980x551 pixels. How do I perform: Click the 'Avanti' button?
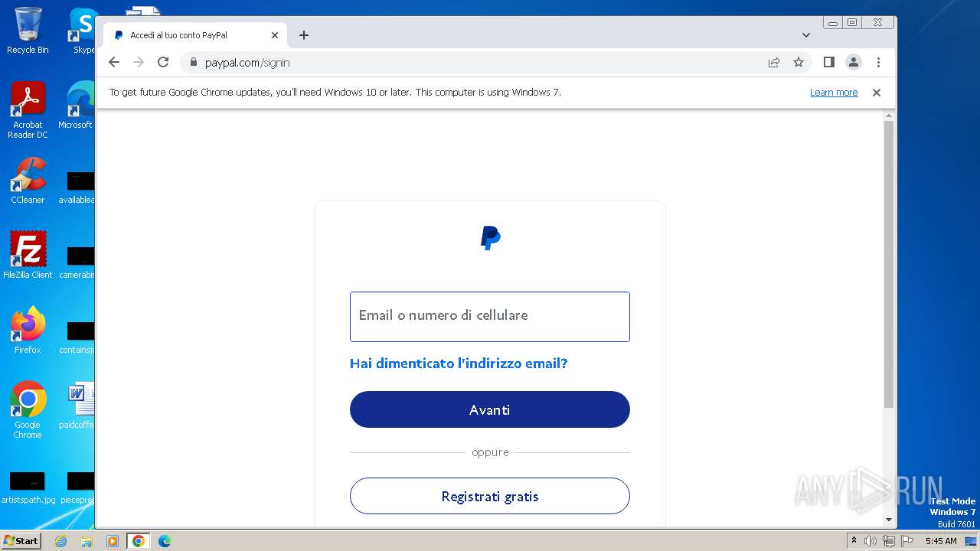pos(490,409)
